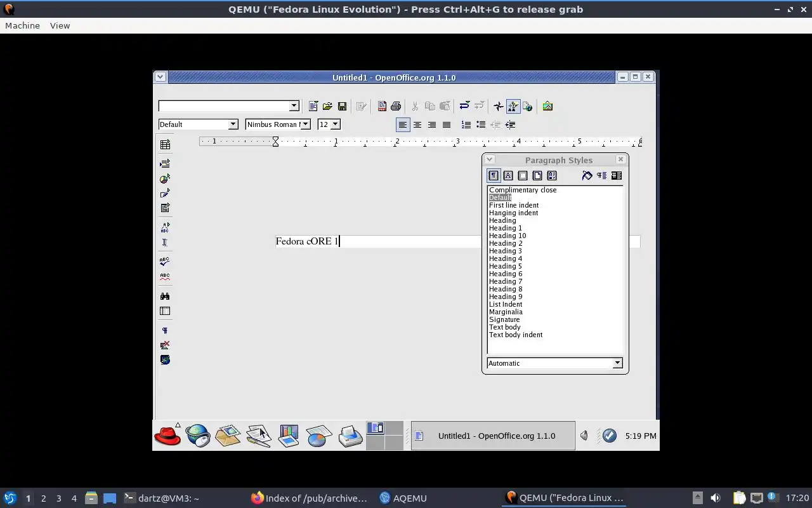This screenshot has width=812, height=508.
Task: Click New Style from Selection icon
Action: pyautogui.click(x=601, y=176)
